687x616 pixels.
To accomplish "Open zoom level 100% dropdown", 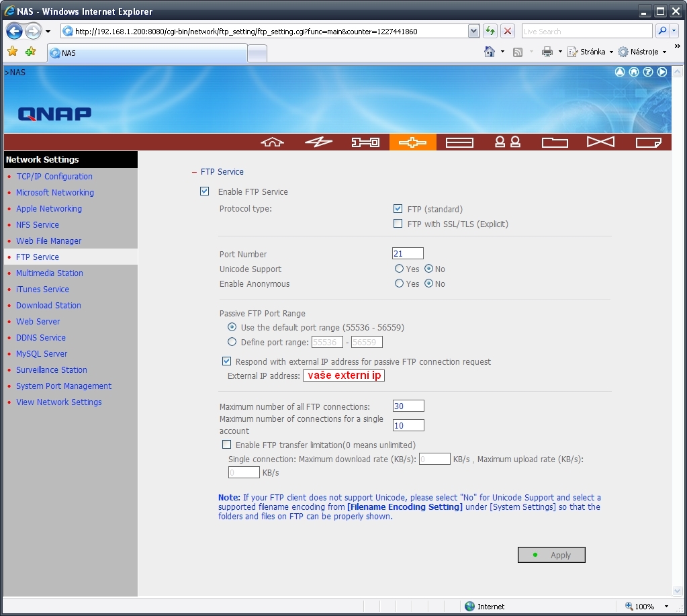I will 666,607.
